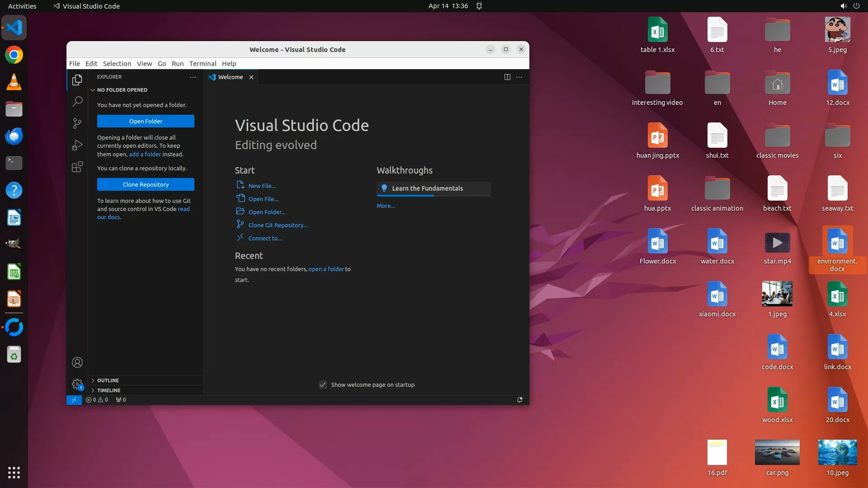Open the Manage gear icon
868x488 pixels.
(77, 384)
